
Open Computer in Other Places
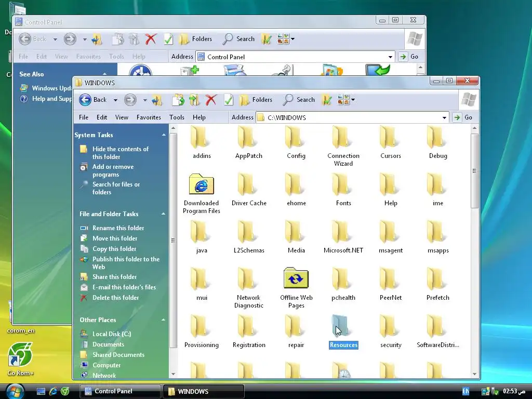pyautogui.click(x=107, y=365)
